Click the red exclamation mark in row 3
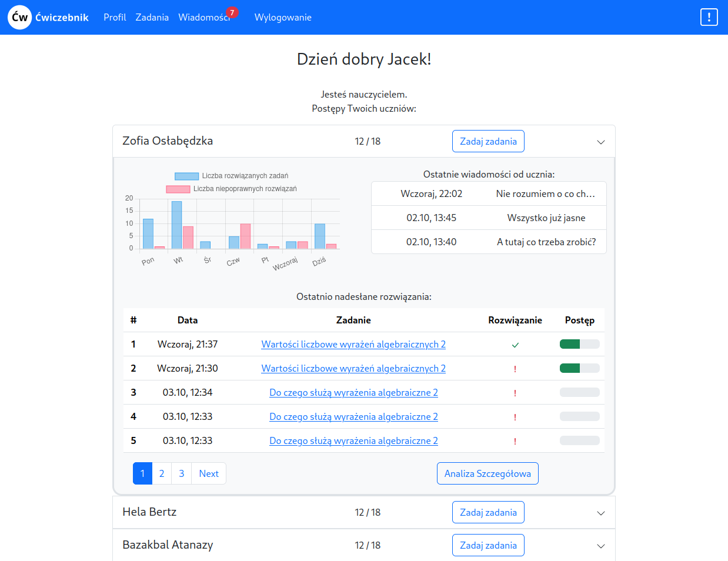 click(515, 393)
